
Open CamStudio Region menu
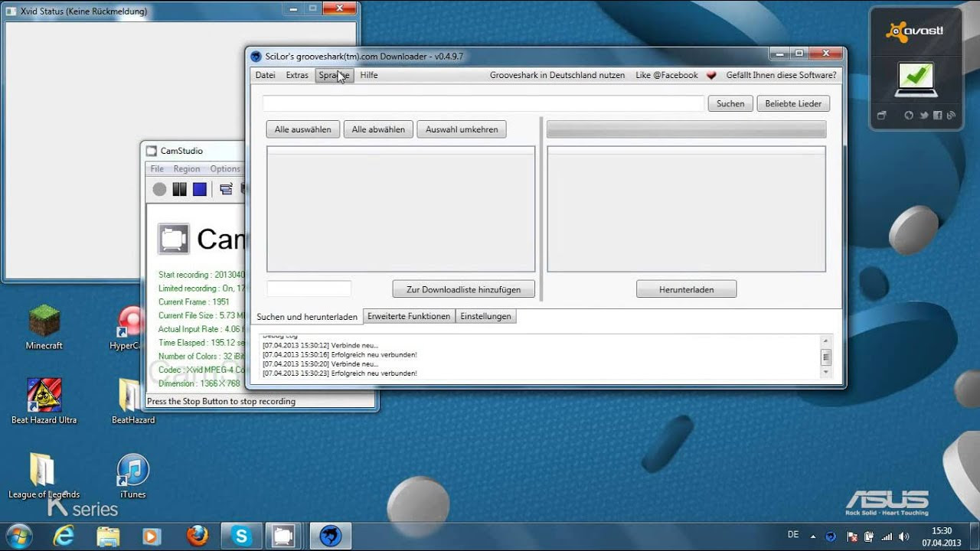coord(186,169)
